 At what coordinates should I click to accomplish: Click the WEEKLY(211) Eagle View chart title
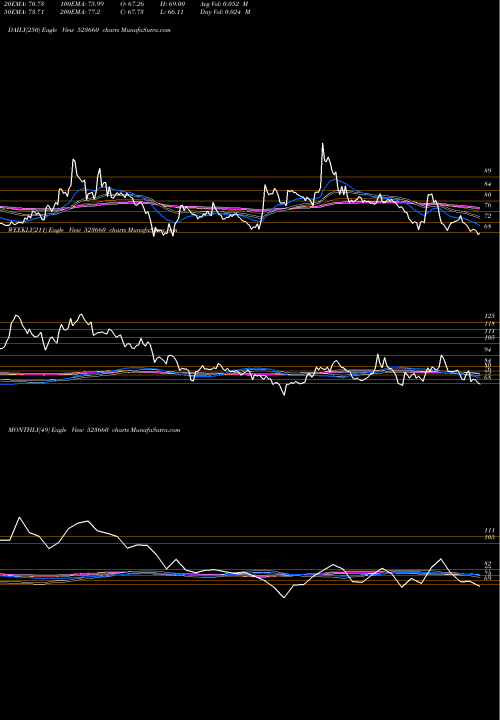click(x=92, y=230)
